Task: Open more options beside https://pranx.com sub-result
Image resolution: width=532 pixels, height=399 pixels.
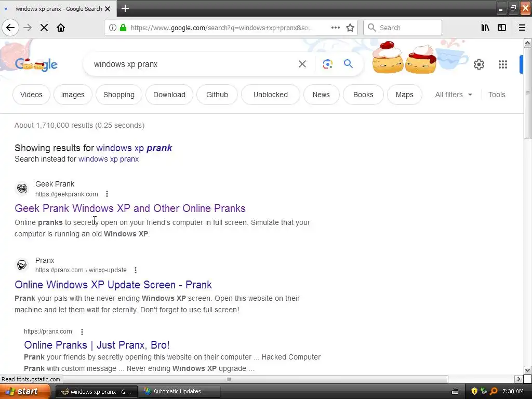Action: point(82,331)
